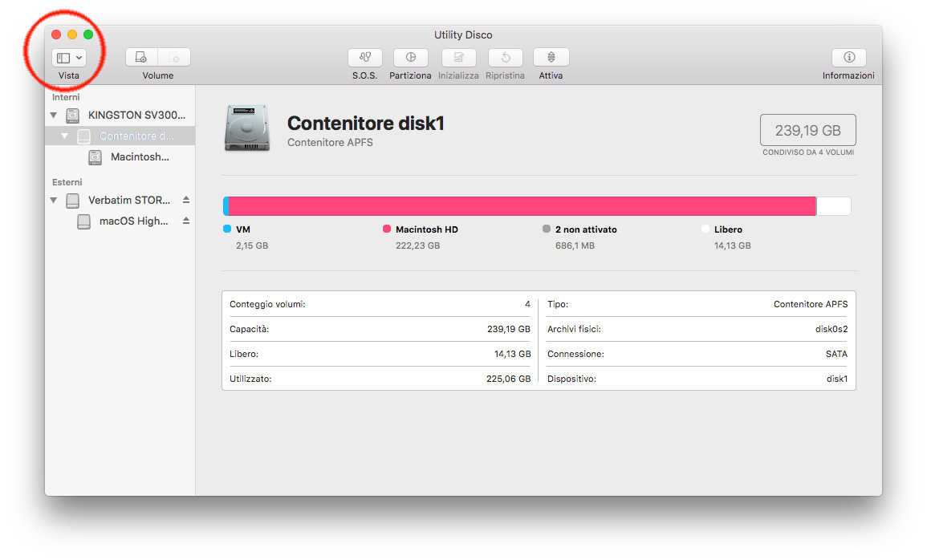Eject the Verbatim STOR drive

[x=185, y=200]
